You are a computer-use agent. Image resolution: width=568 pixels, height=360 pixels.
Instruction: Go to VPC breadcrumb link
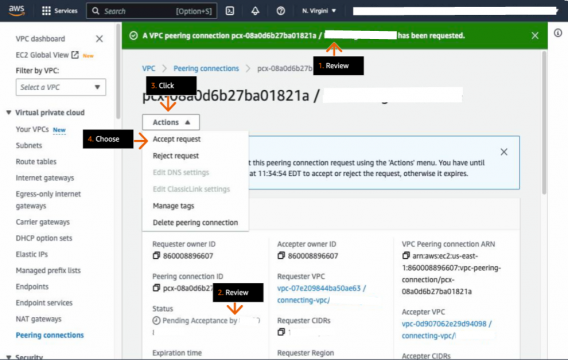(x=149, y=68)
